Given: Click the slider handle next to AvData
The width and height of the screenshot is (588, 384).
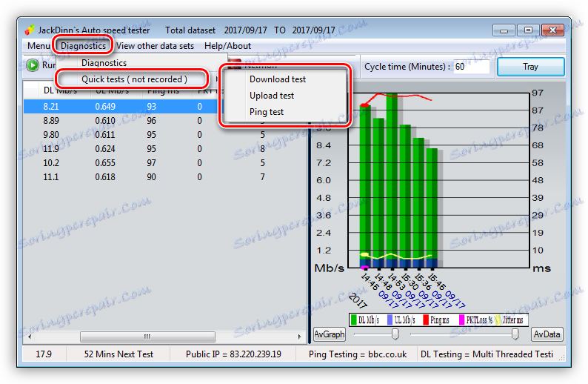Looking at the screenshot, I should point(515,334).
